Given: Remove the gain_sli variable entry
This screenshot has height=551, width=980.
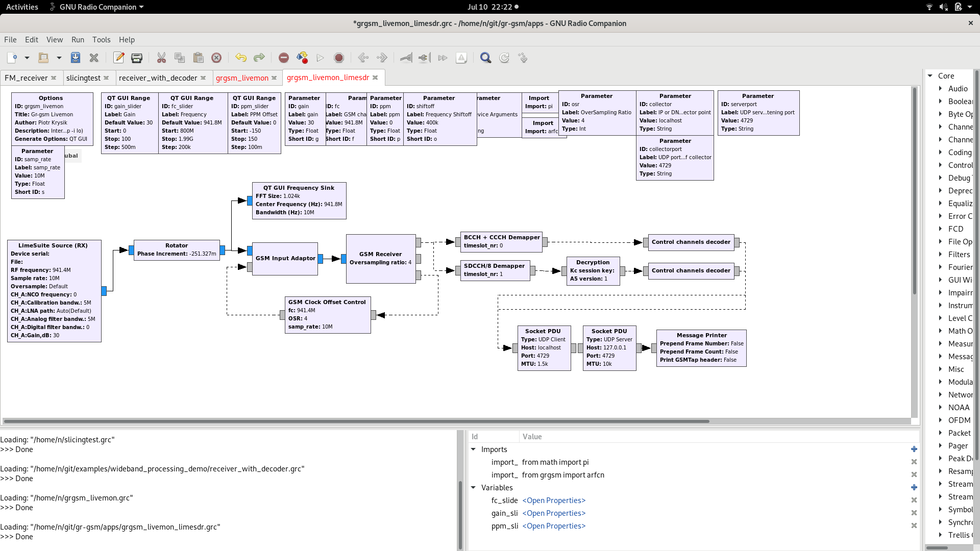Looking at the screenshot, I should (x=914, y=513).
